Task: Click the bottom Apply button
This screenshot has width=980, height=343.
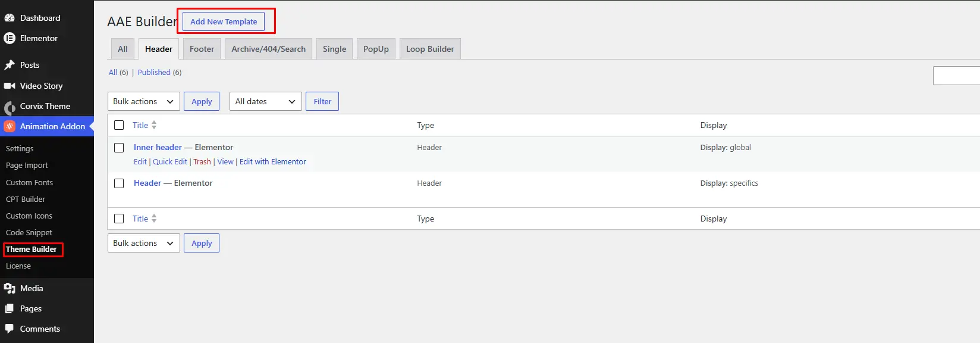Action: tap(202, 243)
